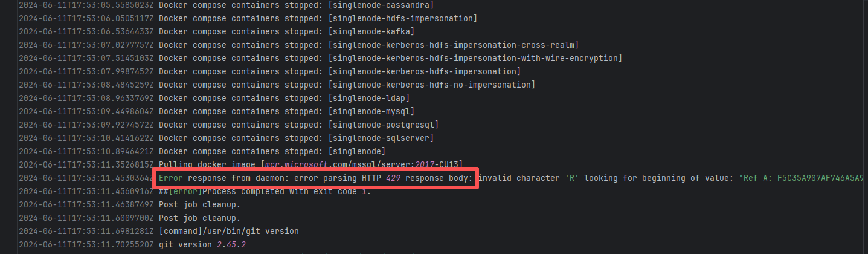Select the 'impersonation-cross-realm' container log line
Viewport: 868px width, 254px height.
tap(454, 45)
